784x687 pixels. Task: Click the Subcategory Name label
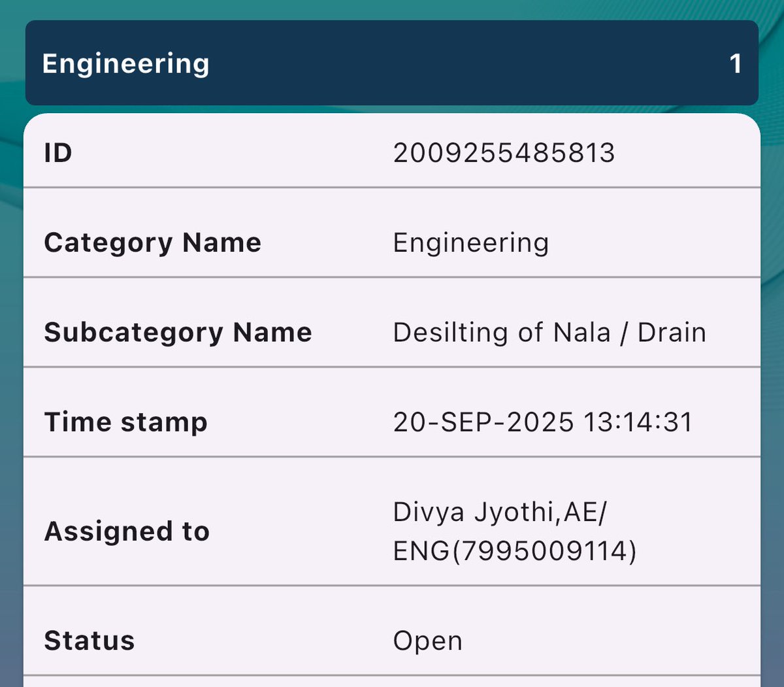click(x=178, y=333)
